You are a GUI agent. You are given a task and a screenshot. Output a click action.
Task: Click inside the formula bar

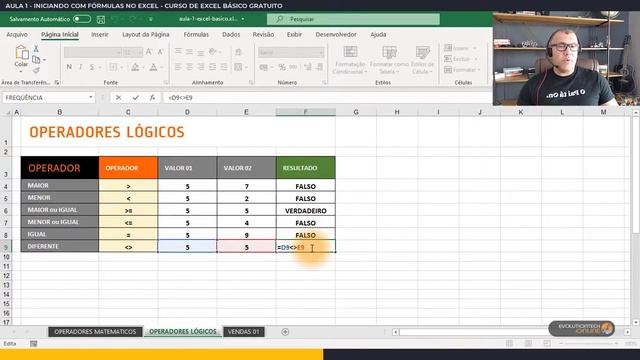(327, 98)
